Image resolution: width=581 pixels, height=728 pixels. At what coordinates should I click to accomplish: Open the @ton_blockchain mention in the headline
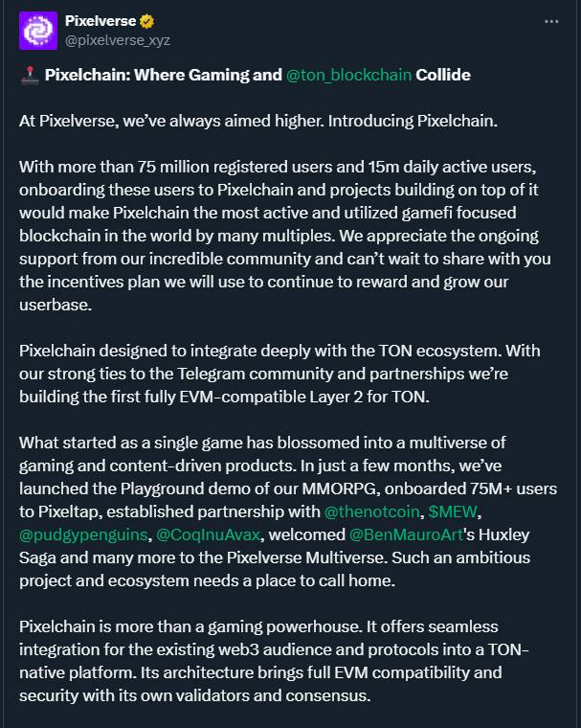pos(348,75)
